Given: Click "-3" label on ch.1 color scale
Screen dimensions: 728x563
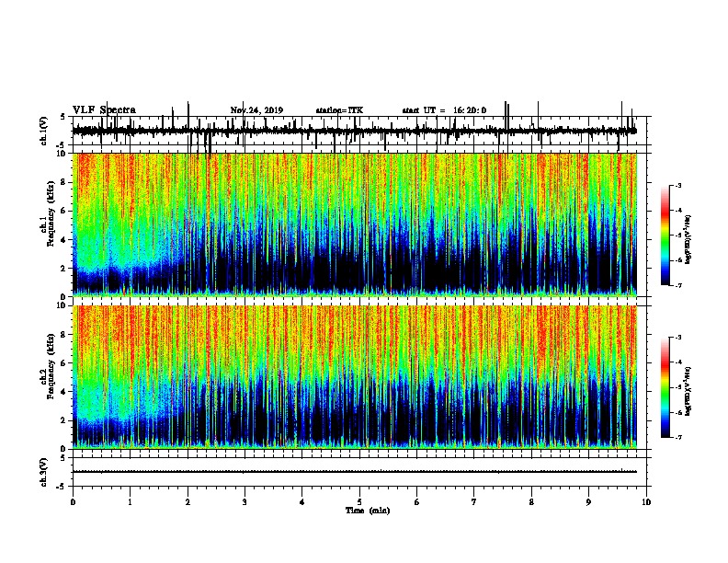Looking at the screenshot, I should coord(678,186).
